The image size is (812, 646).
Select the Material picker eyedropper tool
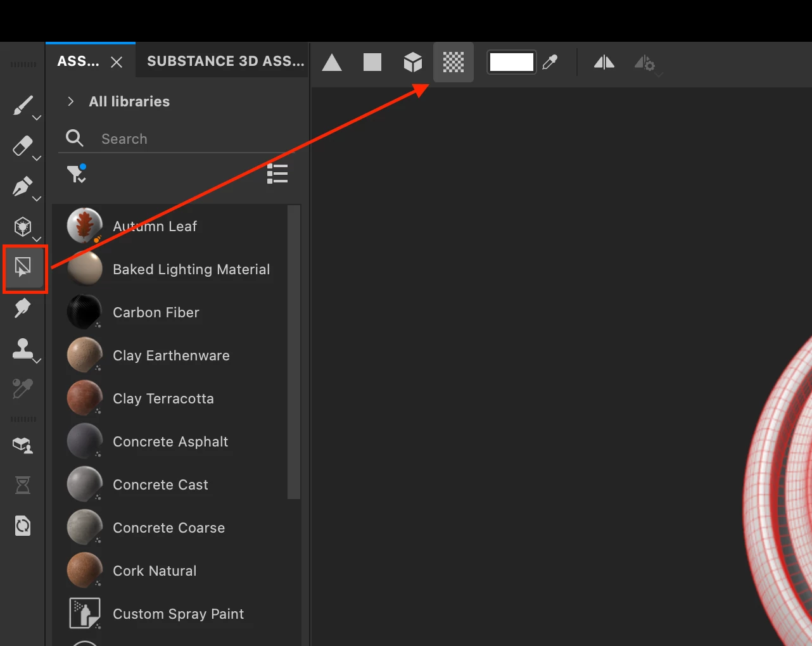point(22,389)
